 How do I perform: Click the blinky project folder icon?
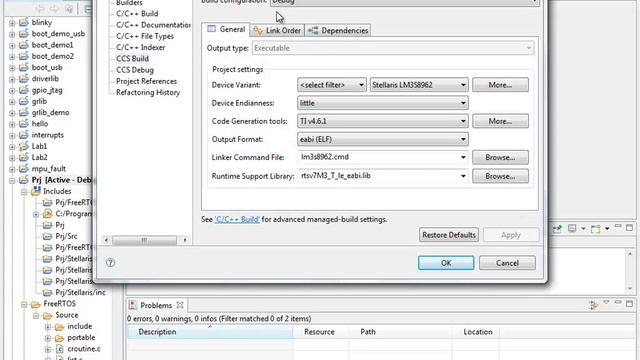tap(24, 22)
